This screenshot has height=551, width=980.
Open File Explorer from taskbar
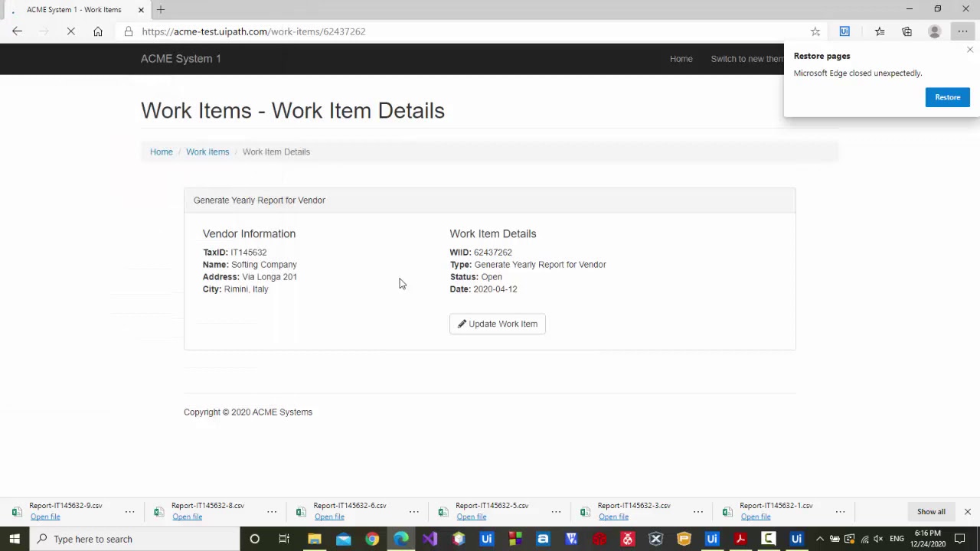[314, 539]
